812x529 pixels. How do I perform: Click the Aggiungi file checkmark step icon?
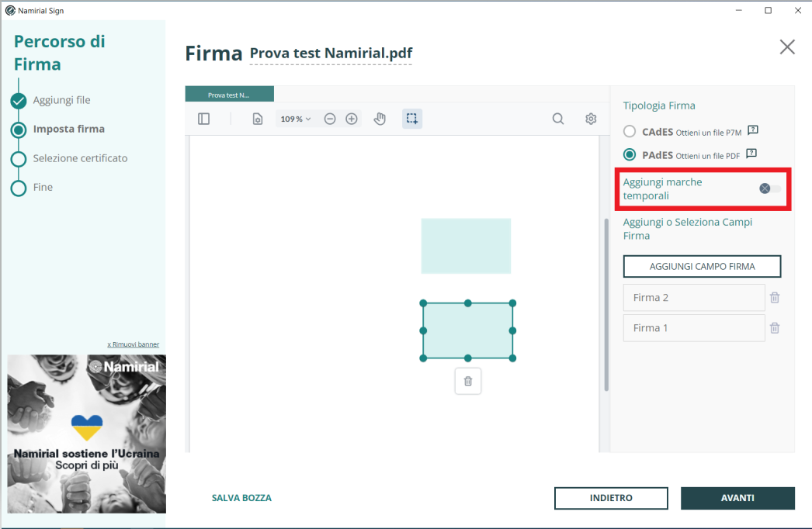19,100
